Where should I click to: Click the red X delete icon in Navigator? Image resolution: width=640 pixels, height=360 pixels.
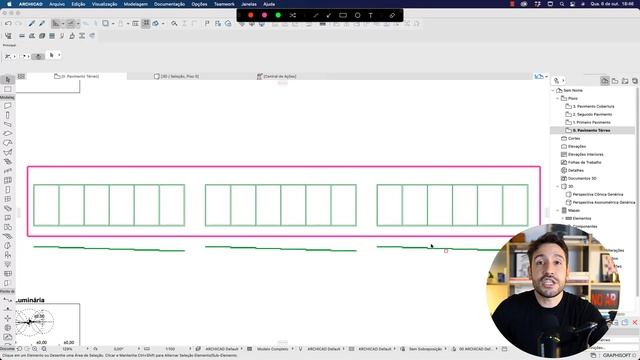635,322
